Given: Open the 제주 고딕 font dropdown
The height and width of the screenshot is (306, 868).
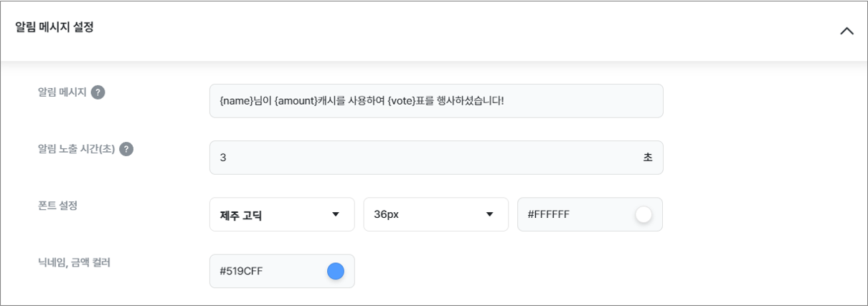Looking at the screenshot, I should point(282,214).
